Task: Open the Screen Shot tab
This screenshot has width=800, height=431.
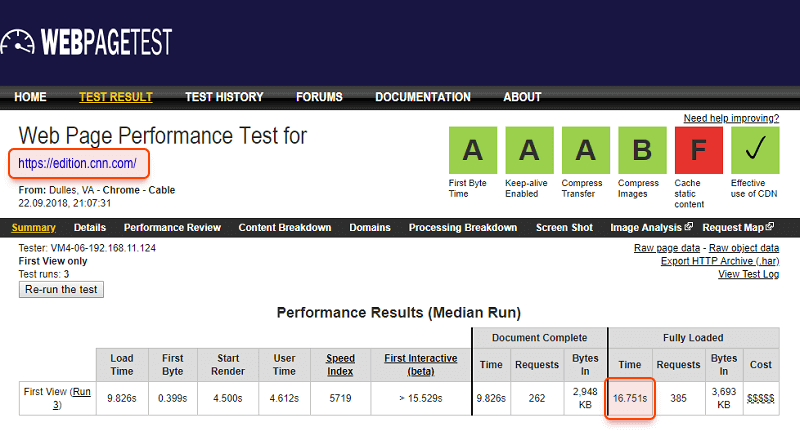Action: tap(564, 227)
